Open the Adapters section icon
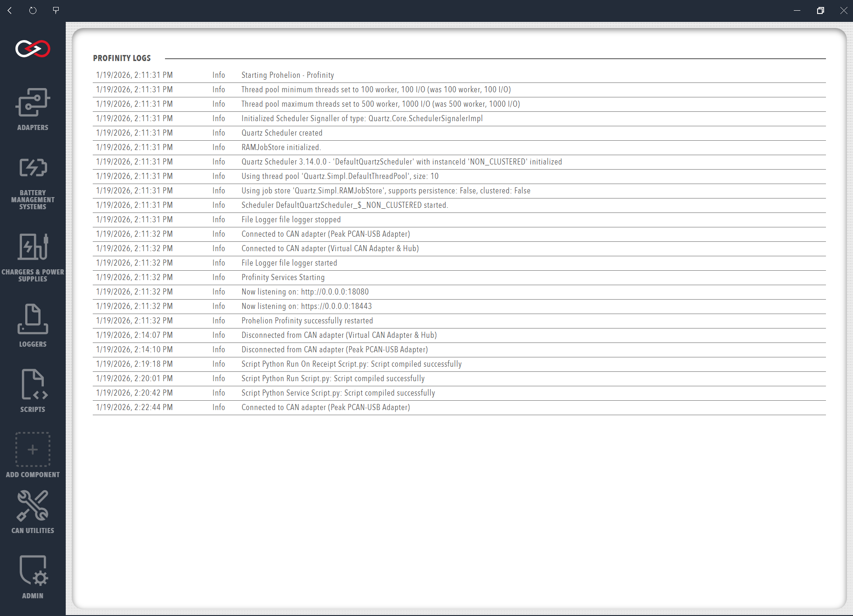853x616 pixels. (33, 103)
